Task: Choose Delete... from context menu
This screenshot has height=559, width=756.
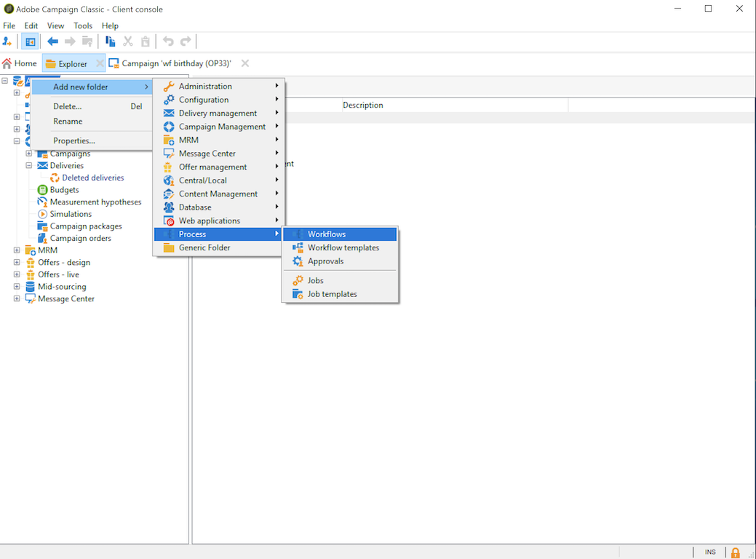Action: (92, 106)
